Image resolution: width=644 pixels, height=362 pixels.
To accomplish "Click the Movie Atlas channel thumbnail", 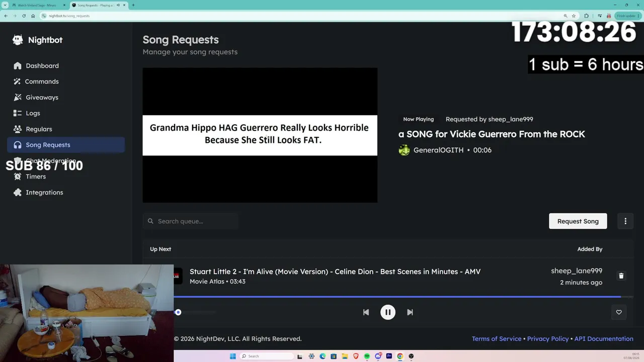I will (x=178, y=276).
